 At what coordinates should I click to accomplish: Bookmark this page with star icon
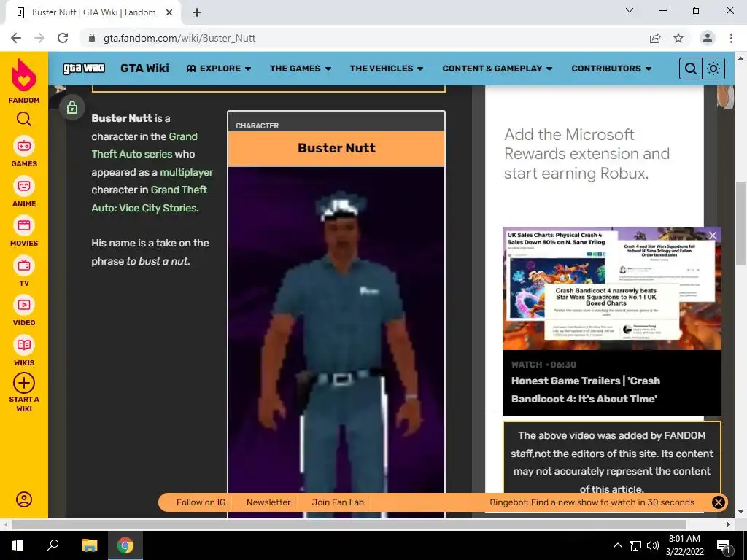[x=678, y=38]
